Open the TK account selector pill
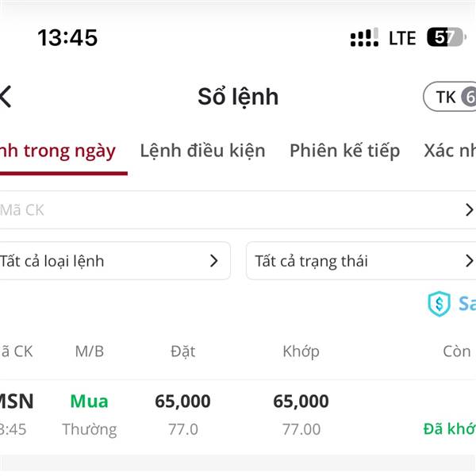The height and width of the screenshot is (476, 476). pyautogui.click(x=450, y=97)
